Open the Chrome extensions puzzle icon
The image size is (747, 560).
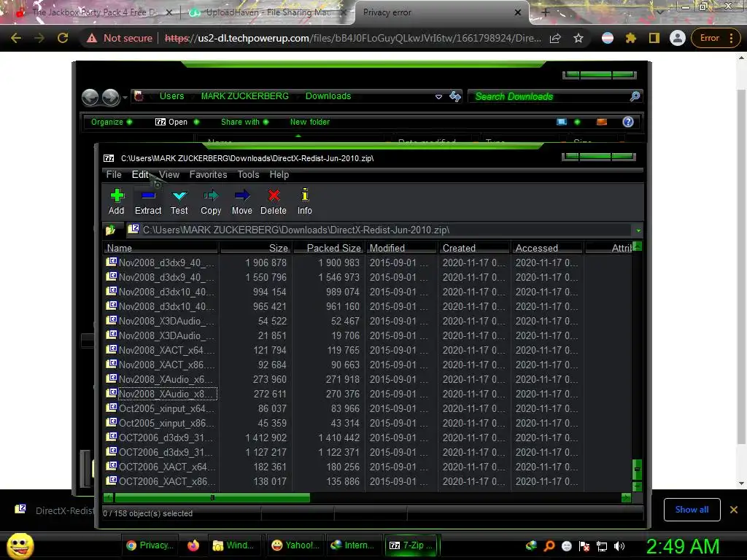click(631, 38)
